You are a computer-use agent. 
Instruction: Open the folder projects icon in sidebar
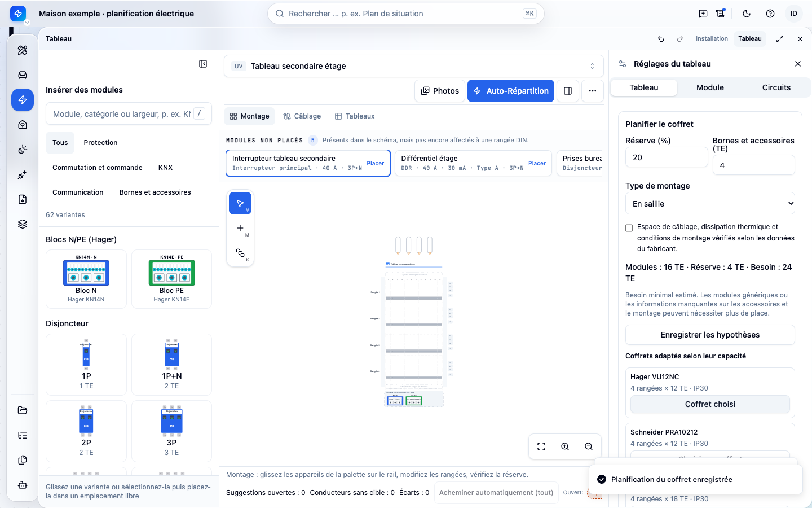[x=23, y=410]
